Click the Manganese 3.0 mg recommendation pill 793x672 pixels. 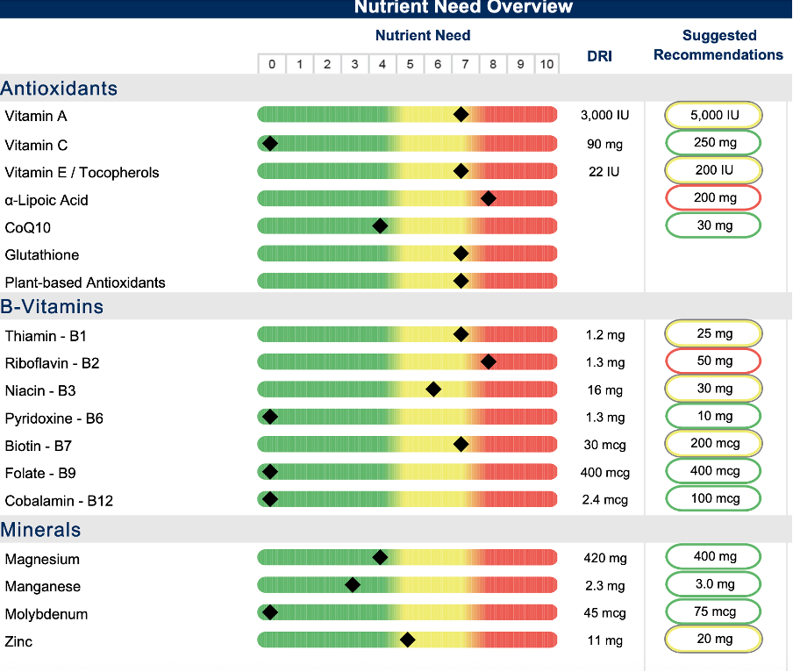713,584
